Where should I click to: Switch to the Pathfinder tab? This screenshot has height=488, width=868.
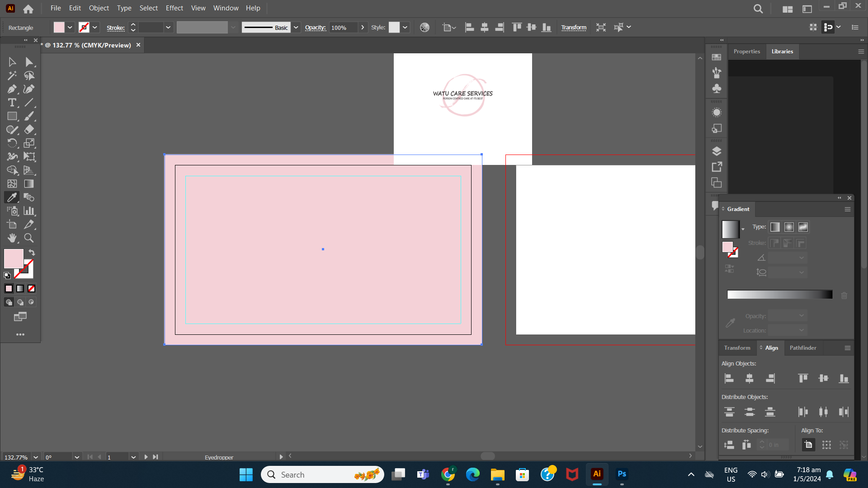(x=802, y=348)
